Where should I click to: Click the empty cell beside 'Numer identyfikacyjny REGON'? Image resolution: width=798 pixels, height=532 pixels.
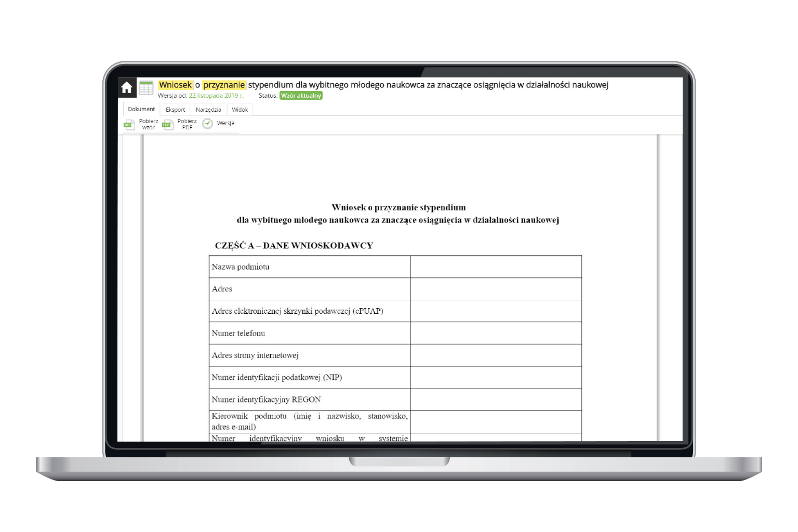[496, 400]
